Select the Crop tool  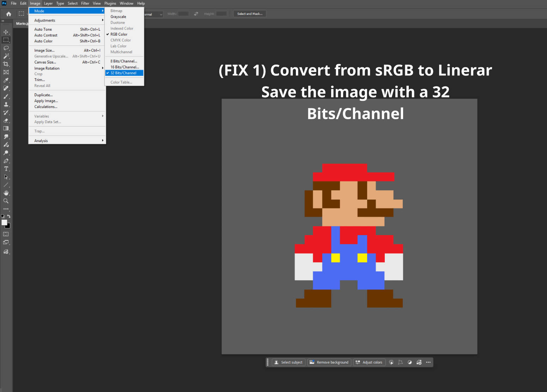pos(6,64)
